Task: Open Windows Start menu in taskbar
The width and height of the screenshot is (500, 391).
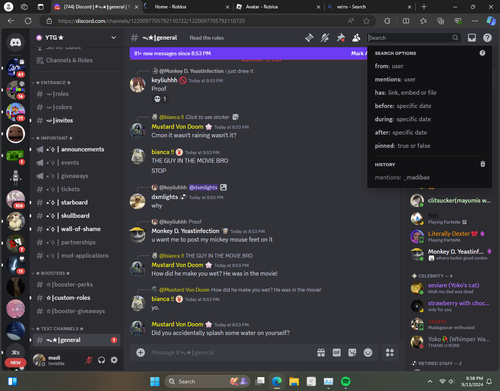Action: coord(155,381)
